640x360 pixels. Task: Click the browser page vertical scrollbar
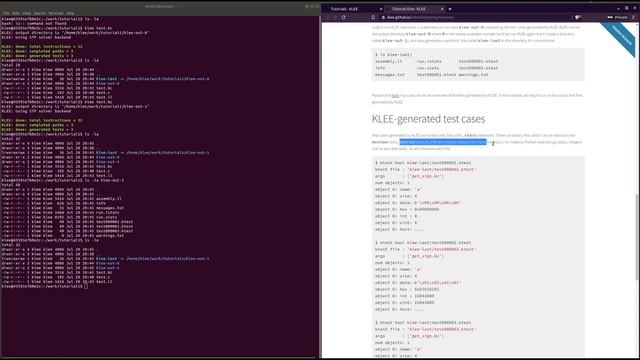(637, 237)
